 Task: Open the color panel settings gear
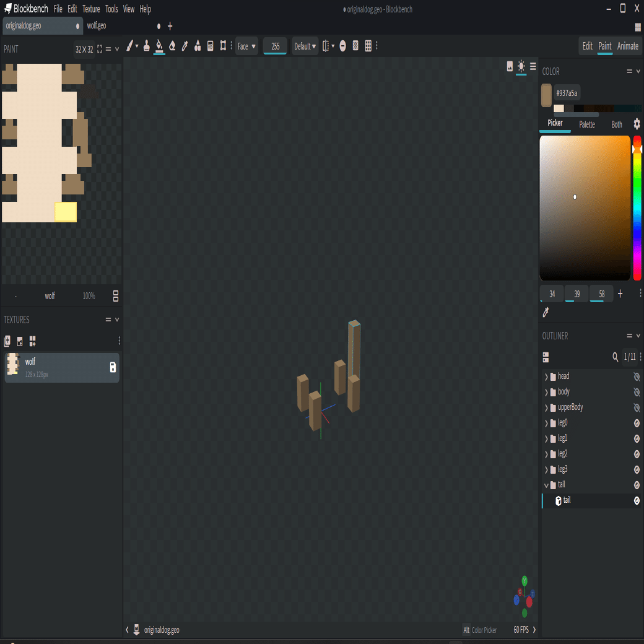[x=637, y=124]
